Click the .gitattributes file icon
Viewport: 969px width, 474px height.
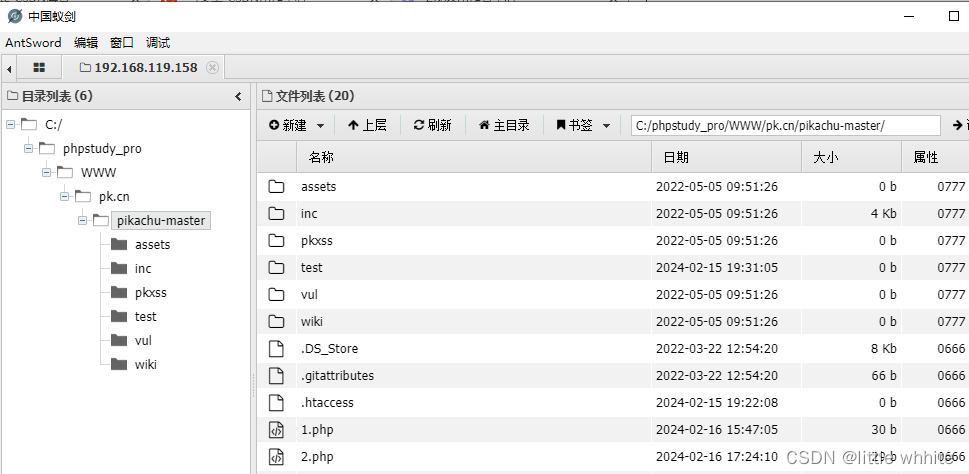[276, 376]
